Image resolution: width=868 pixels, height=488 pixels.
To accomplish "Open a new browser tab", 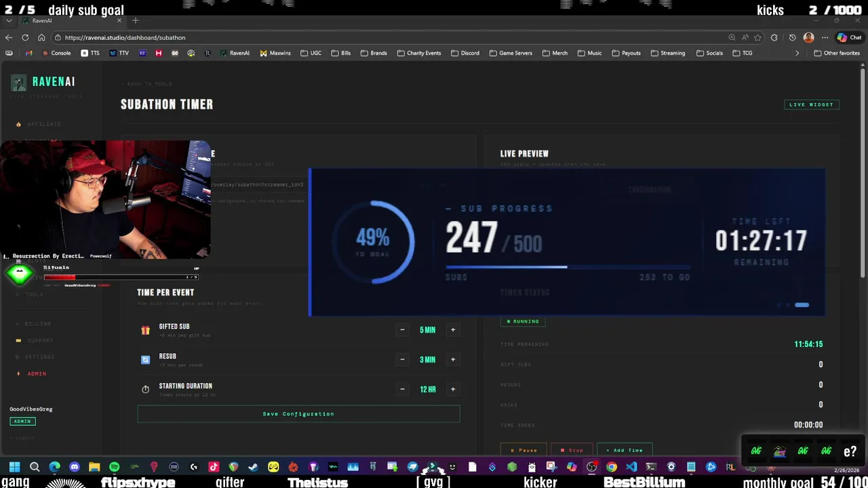I will coord(136,20).
